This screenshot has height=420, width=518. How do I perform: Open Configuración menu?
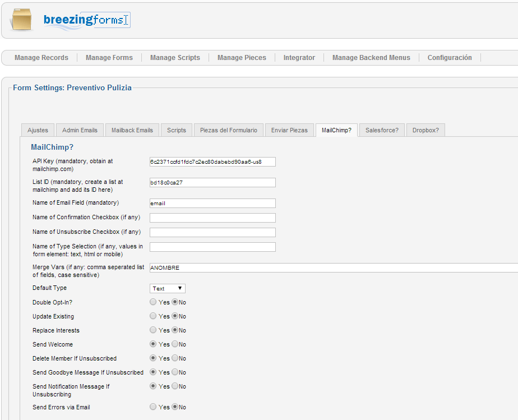coord(450,58)
